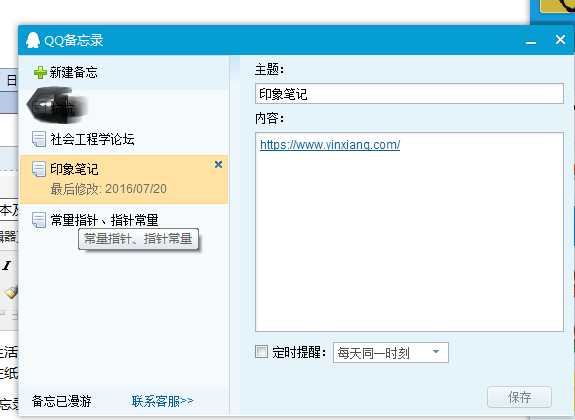Minimize the QQ备忘录 window
575x420 pixels.
click(531, 42)
